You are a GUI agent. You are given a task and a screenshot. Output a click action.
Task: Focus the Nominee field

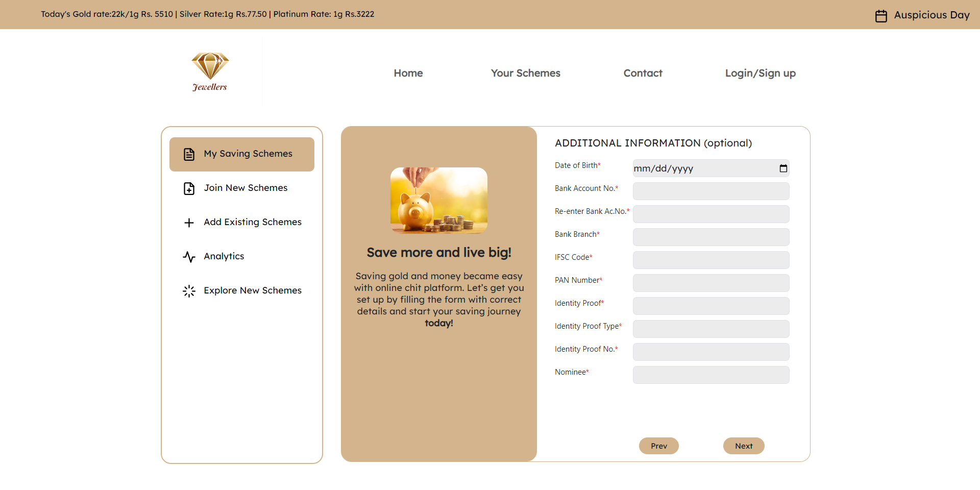click(x=711, y=375)
